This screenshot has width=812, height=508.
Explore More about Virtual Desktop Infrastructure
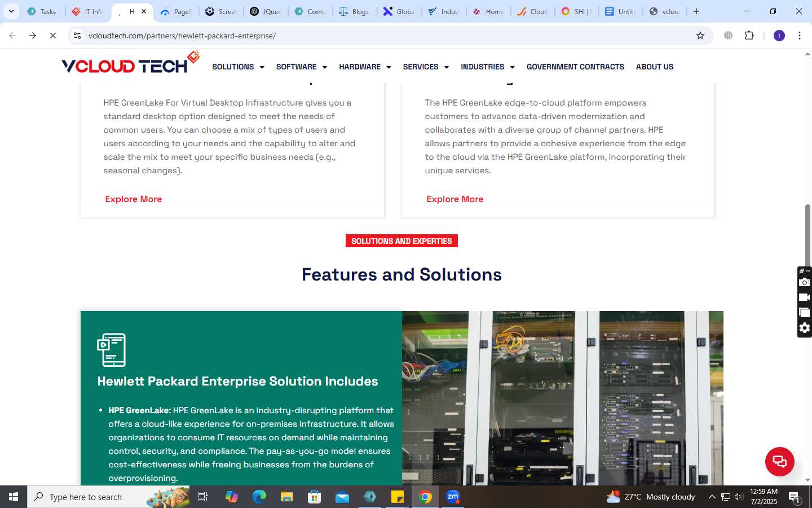coord(134,199)
